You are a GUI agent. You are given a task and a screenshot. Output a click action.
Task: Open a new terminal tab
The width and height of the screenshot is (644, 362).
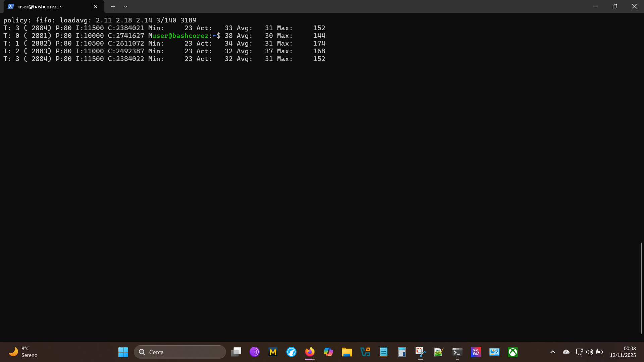click(113, 6)
